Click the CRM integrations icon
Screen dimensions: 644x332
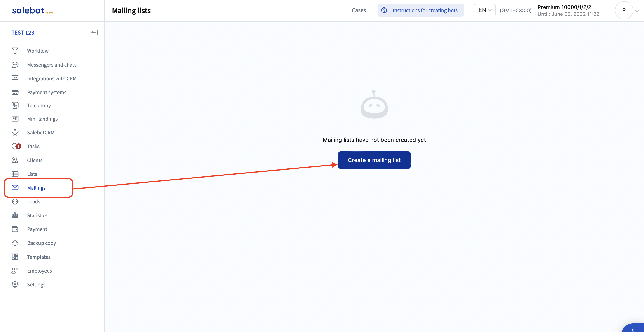point(15,78)
